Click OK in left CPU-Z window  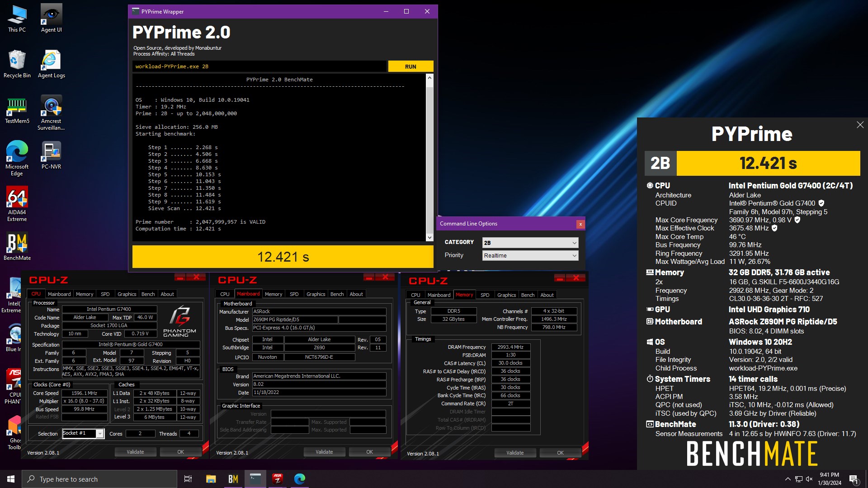(x=181, y=452)
